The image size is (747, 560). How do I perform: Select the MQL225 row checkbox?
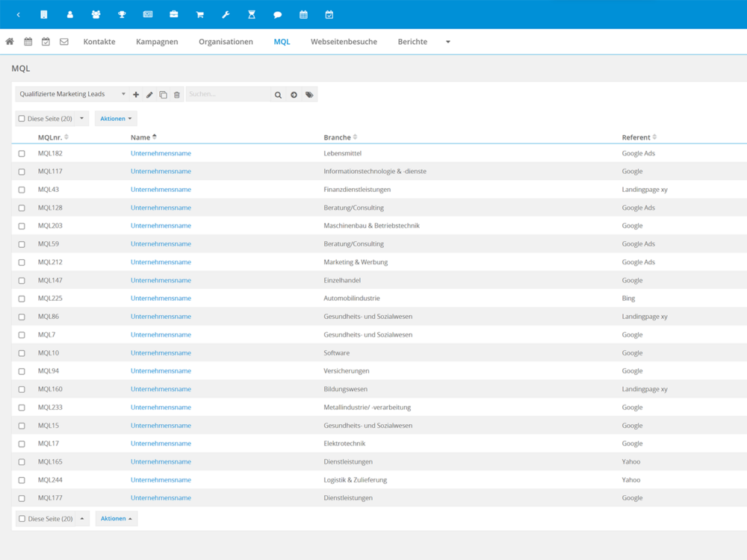point(22,299)
